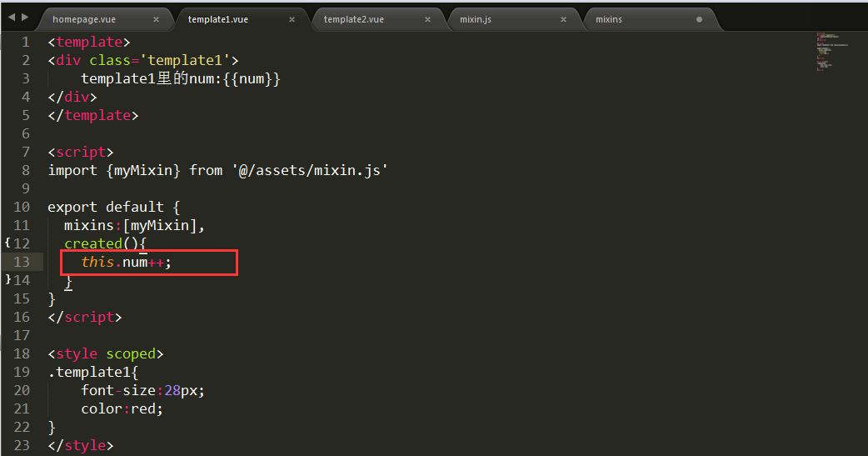Click the '<style scoped>' tag

[x=106, y=353]
